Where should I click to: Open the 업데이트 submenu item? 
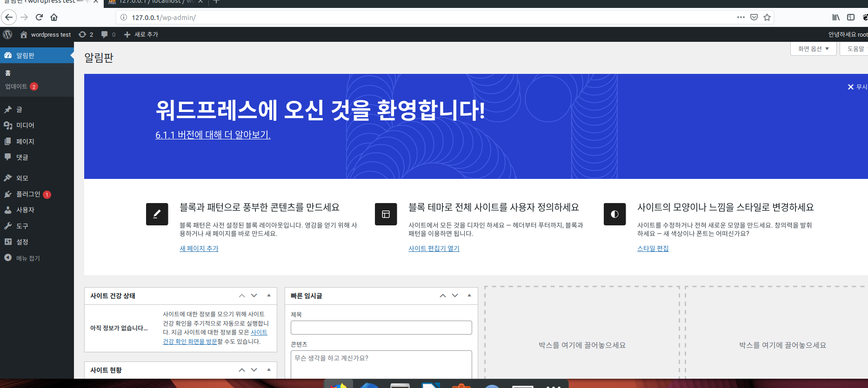point(21,86)
